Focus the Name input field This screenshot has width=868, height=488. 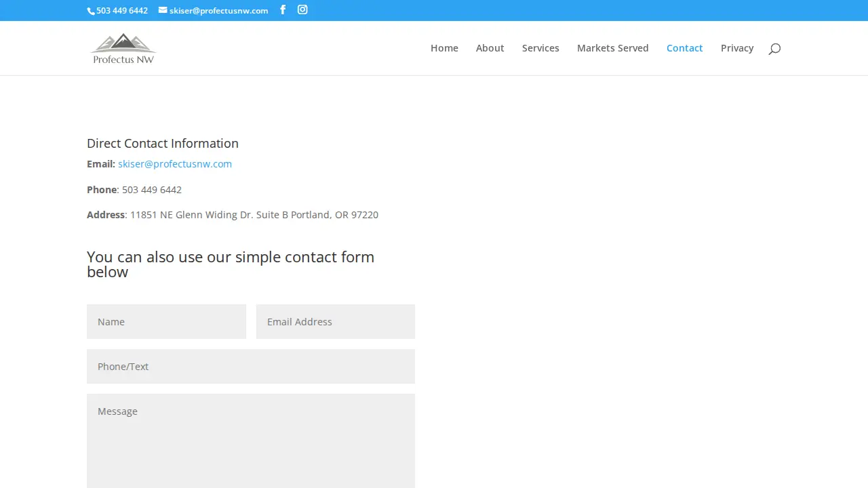coord(166,321)
